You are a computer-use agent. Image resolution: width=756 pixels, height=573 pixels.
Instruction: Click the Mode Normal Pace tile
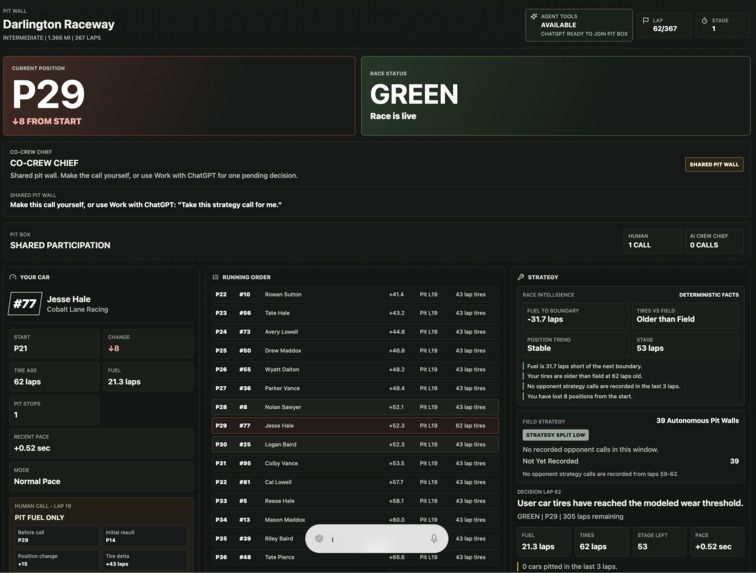tap(101, 477)
